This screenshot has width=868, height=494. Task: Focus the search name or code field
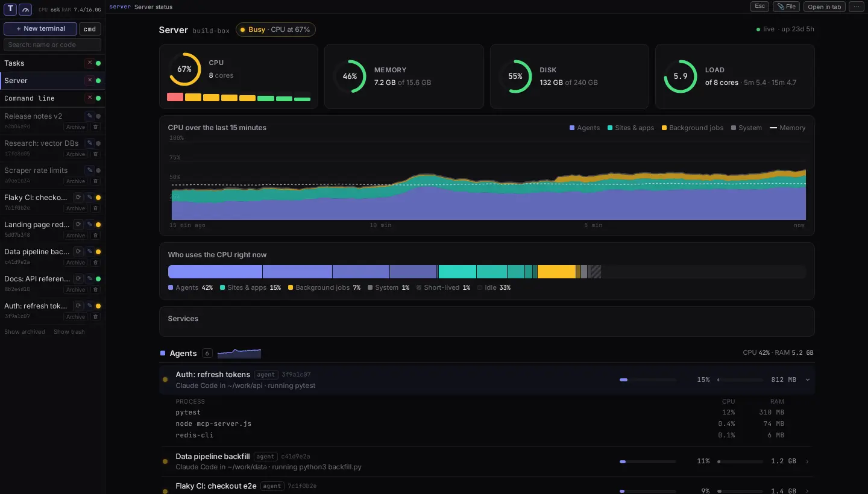[52, 45]
